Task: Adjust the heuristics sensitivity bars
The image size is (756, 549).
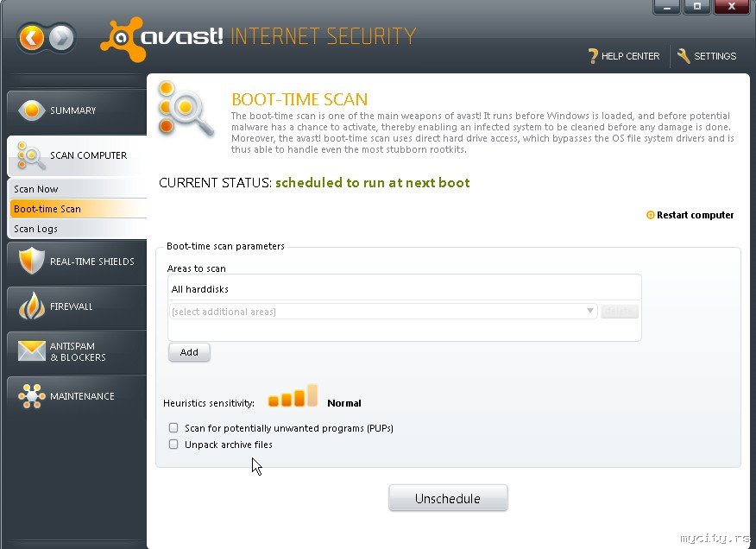Action: pos(293,397)
